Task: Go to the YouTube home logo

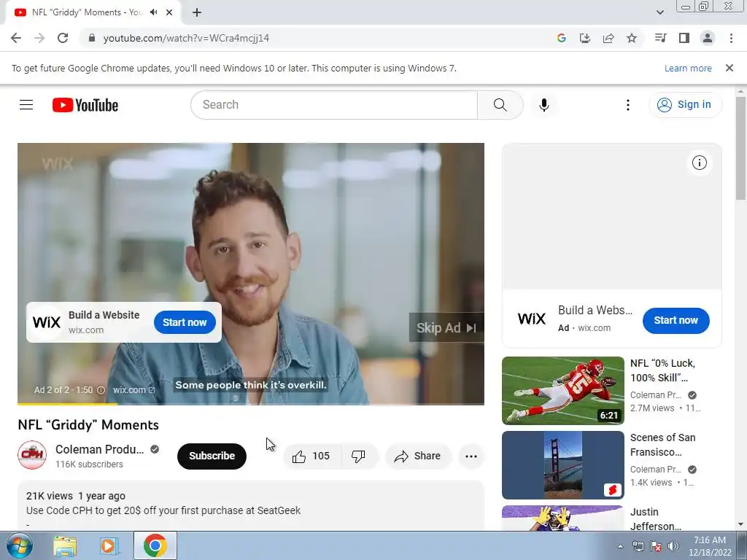Action: pos(85,105)
